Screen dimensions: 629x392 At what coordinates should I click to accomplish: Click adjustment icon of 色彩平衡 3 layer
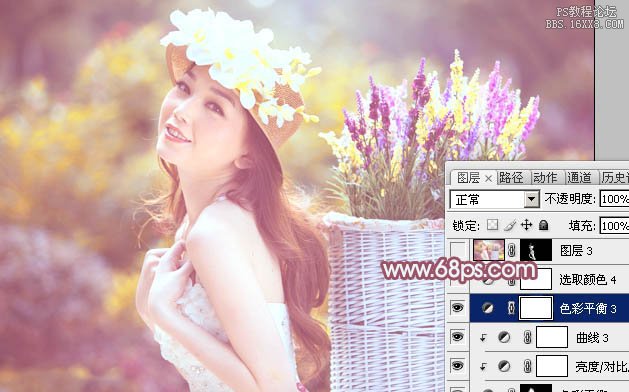[488, 308]
